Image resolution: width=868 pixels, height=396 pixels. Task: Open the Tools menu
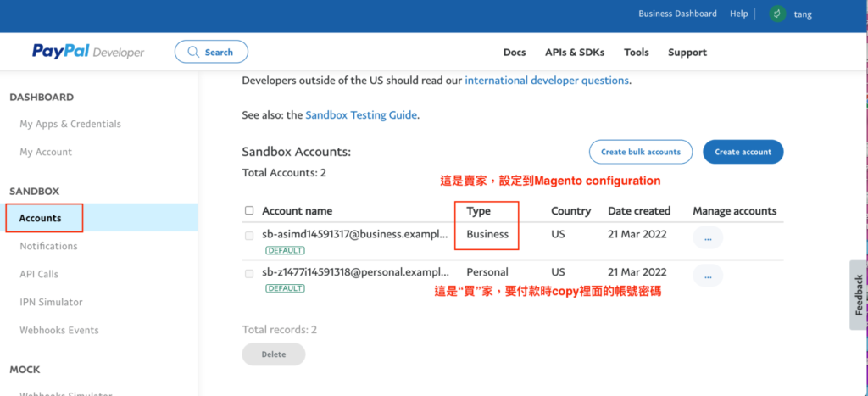pyautogui.click(x=636, y=52)
